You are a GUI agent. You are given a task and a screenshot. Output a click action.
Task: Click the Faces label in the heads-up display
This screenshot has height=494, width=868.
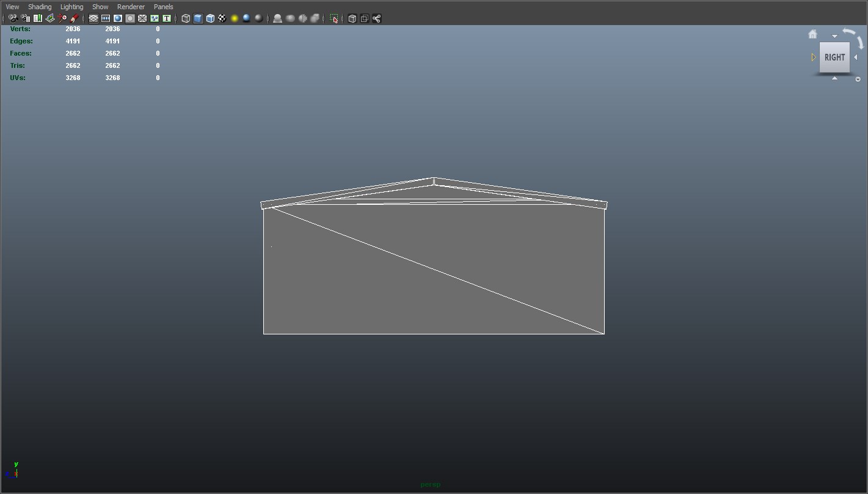(21, 53)
